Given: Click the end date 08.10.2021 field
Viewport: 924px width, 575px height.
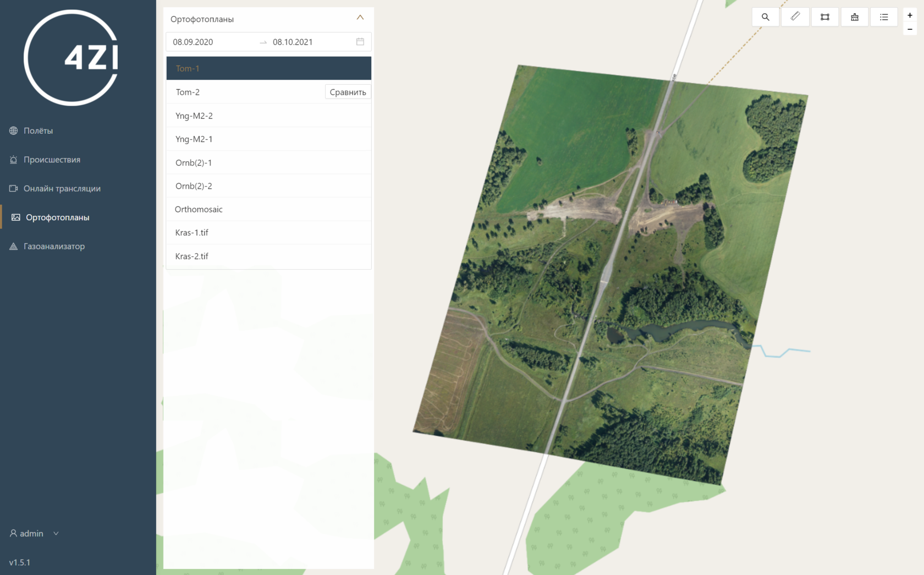Looking at the screenshot, I should (293, 42).
